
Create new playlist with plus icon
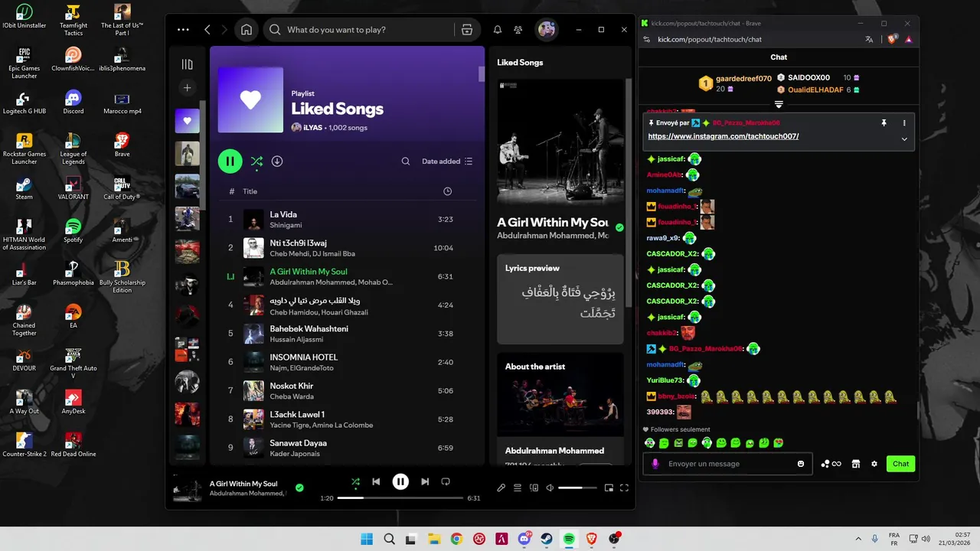click(x=187, y=88)
